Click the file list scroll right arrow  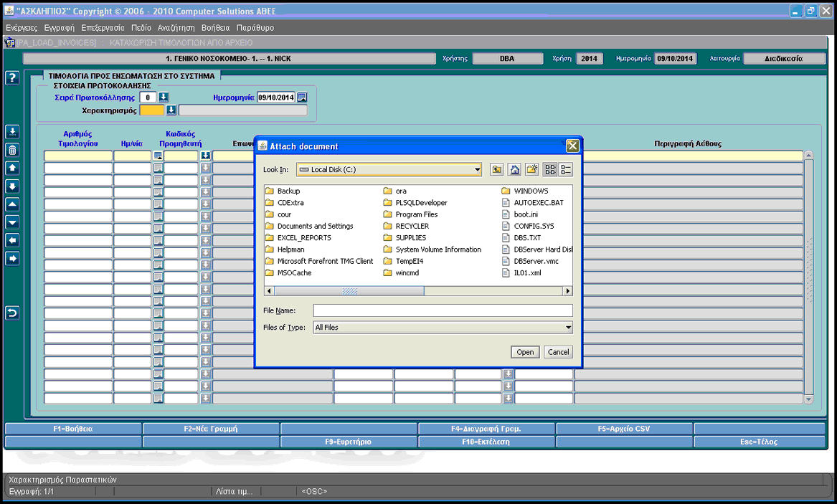pyautogui.click(x=568, y=291)
